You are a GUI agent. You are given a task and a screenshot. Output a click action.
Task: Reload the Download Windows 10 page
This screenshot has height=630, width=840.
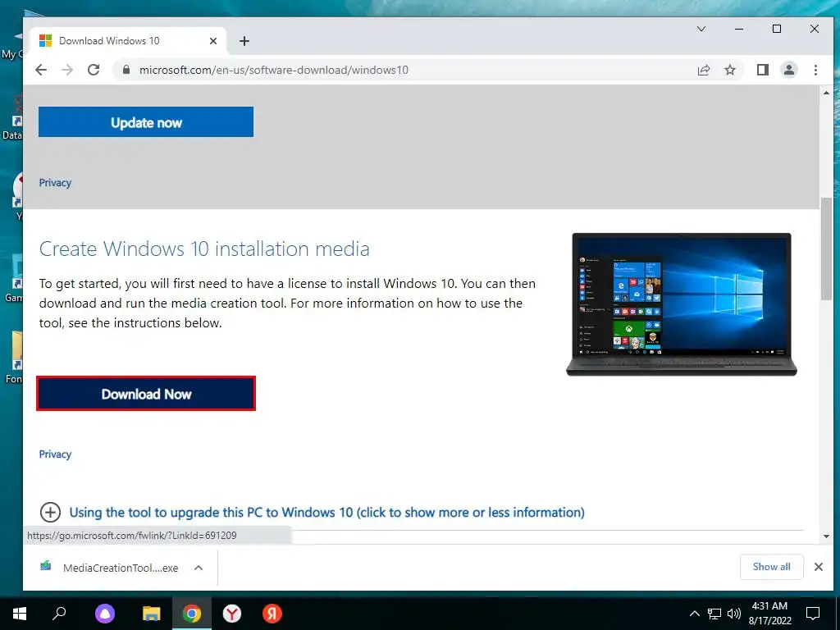click(x=94, y=70)
